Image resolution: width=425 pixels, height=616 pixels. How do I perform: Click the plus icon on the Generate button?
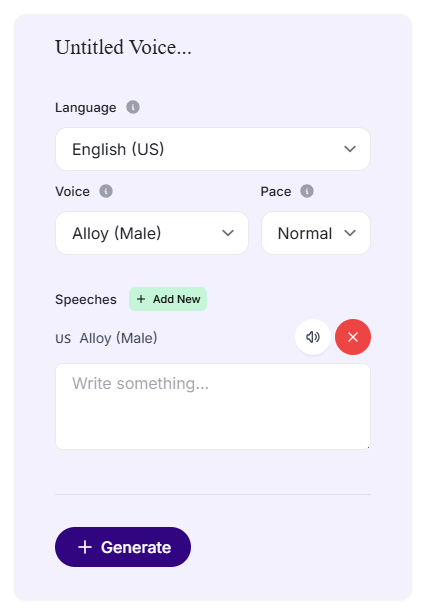pos(85,547)
